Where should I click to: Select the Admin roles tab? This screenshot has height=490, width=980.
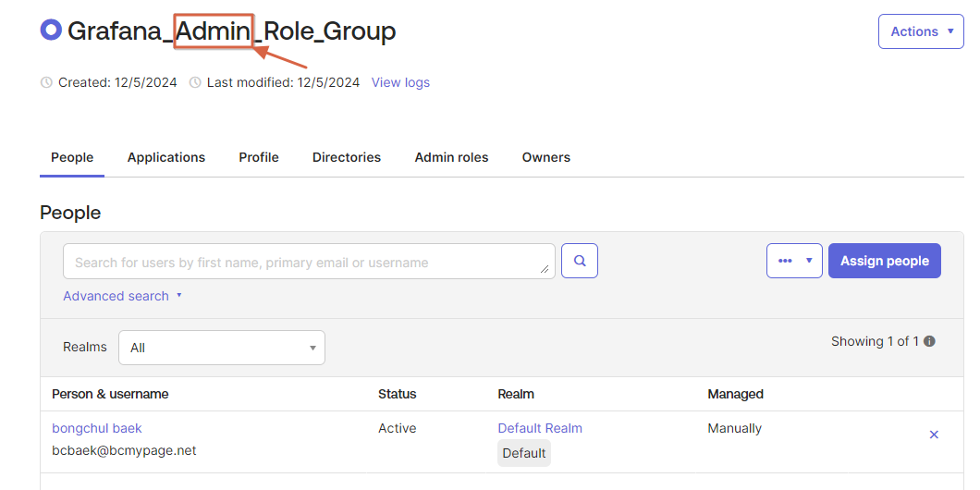coord(451,157)
